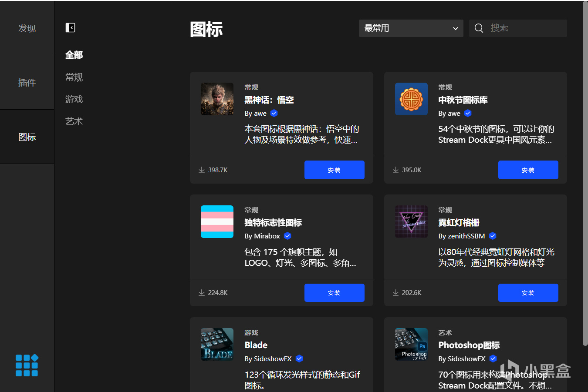Image resolution: width=588 pixels, height=392 pixels.
Task: Open the 霓虹灯格栅 pack thumbnail
Action: [411, 222]
